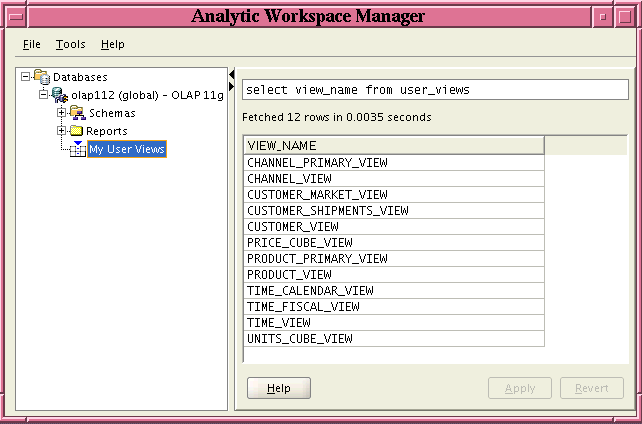Open the Help menu in the menu bar

coord(112,44)
